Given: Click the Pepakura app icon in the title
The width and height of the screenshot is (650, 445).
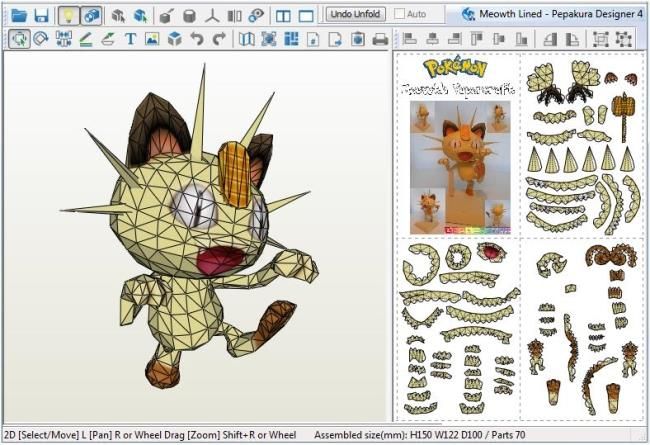Looking at the screenshot, I should click(468, 14).
